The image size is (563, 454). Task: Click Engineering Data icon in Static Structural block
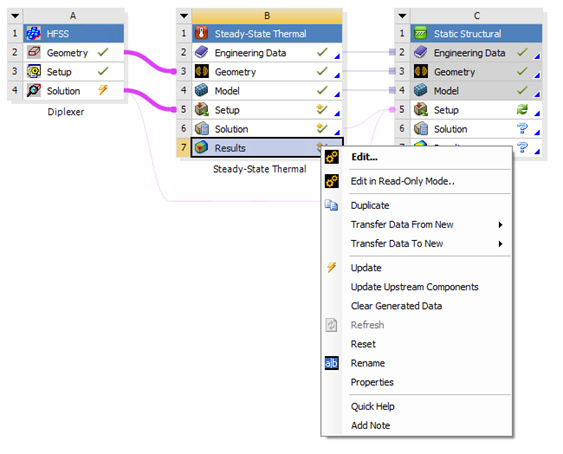coord(420,52)
